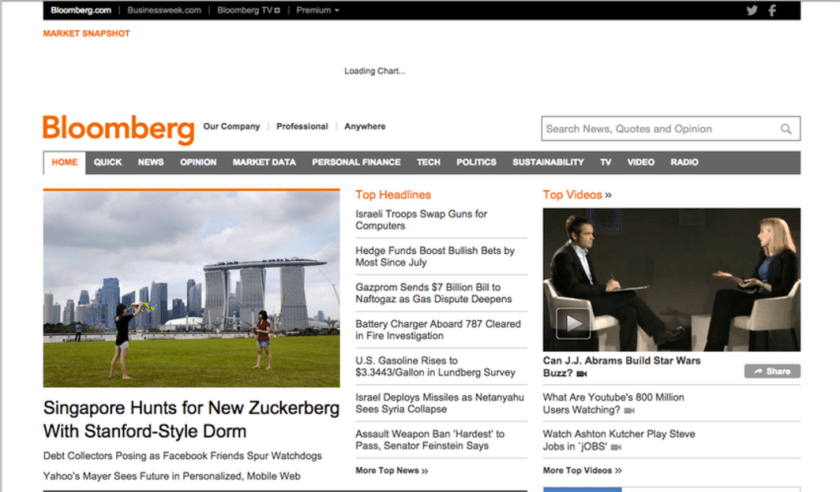The height and width of the screenshot is (492, 840).
Task: Click video icon next to YouTube users headline
Action: 629,410
